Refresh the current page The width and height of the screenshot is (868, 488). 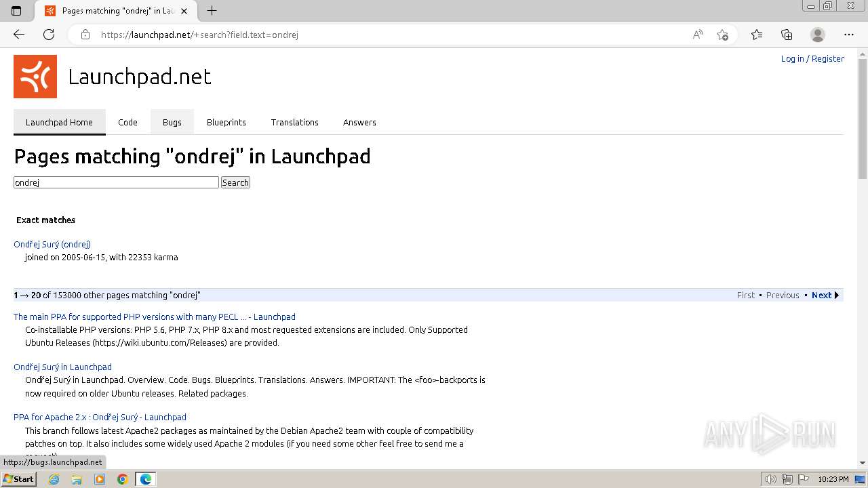(49, 35)
